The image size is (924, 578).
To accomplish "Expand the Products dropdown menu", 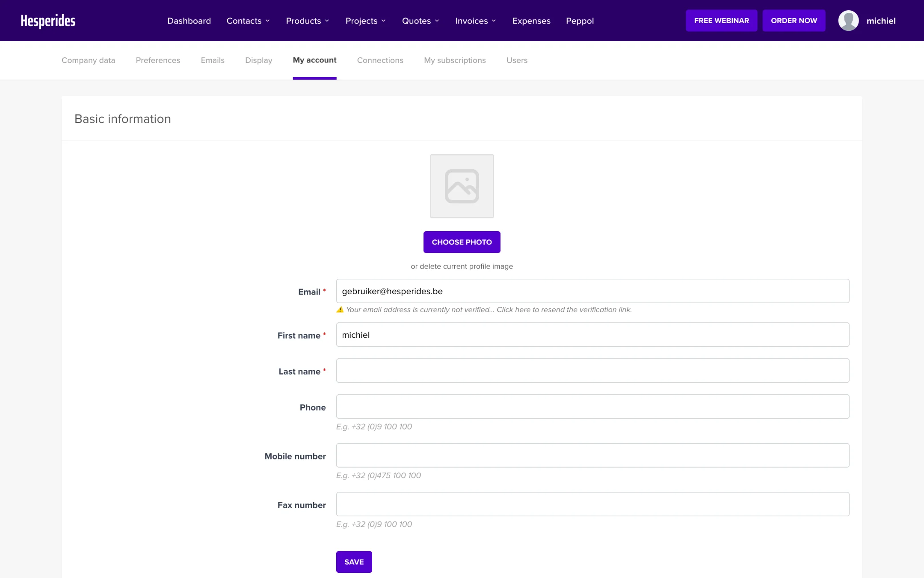I will coord(308,21).
